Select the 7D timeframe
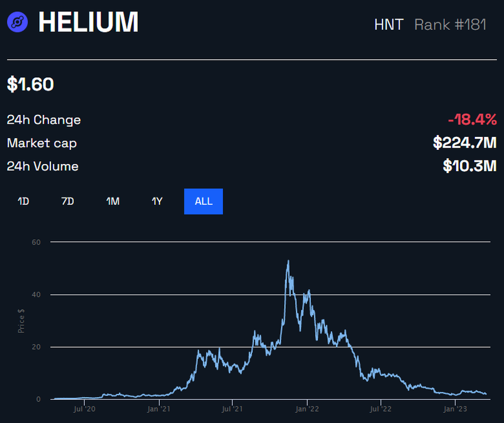 [67, 201]
